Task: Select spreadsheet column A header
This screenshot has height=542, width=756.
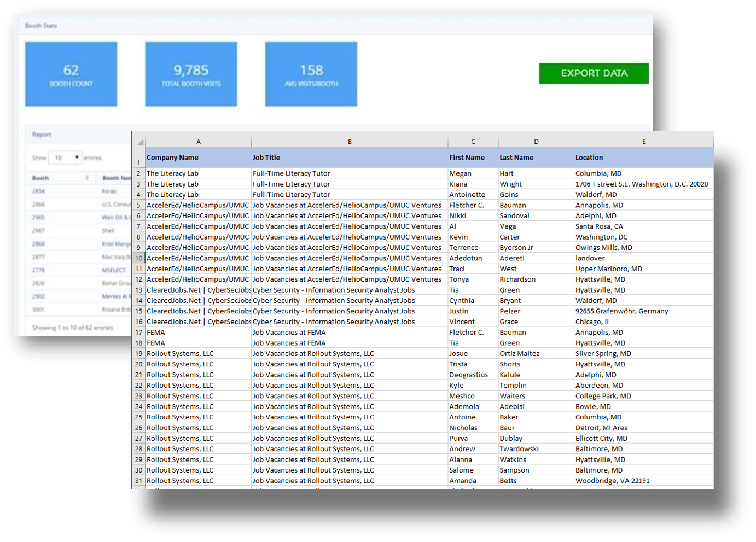Action: point(199,142)
